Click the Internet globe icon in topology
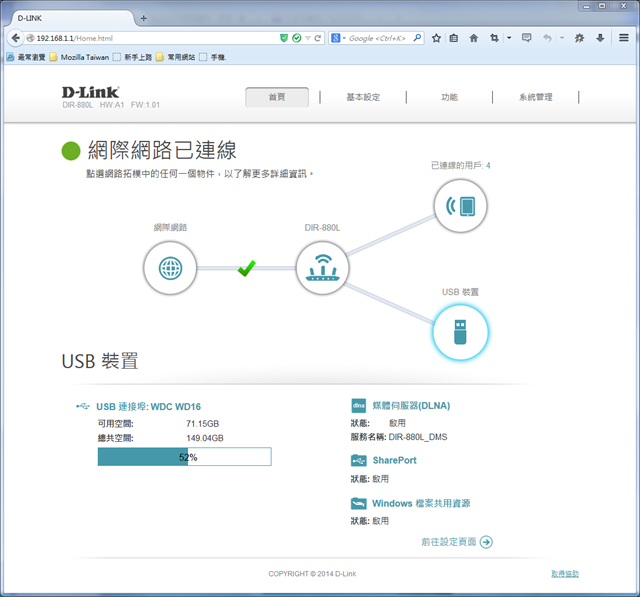 pos(170,268)
